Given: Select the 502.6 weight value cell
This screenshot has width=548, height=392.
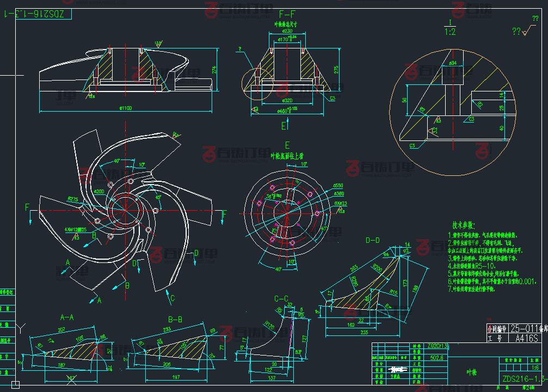Looking at the screenshot, I should (438, 358).
